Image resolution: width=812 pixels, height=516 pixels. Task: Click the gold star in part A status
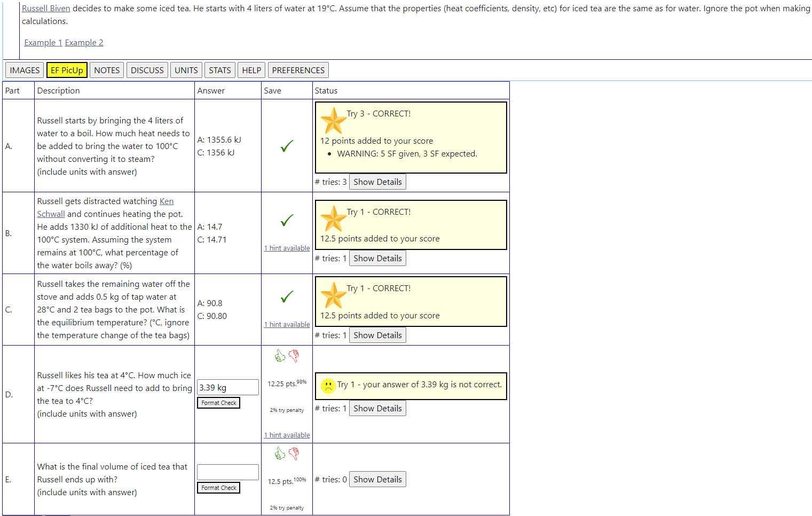333,121
